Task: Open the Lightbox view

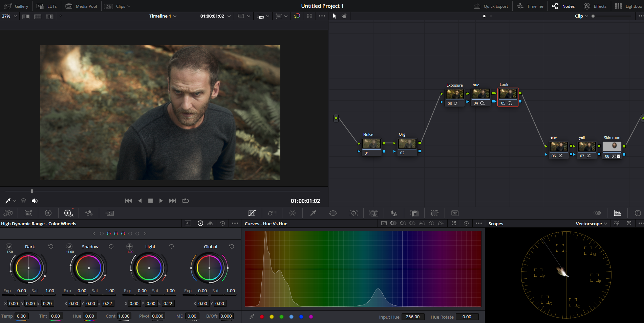Action: tap(628, 6)
